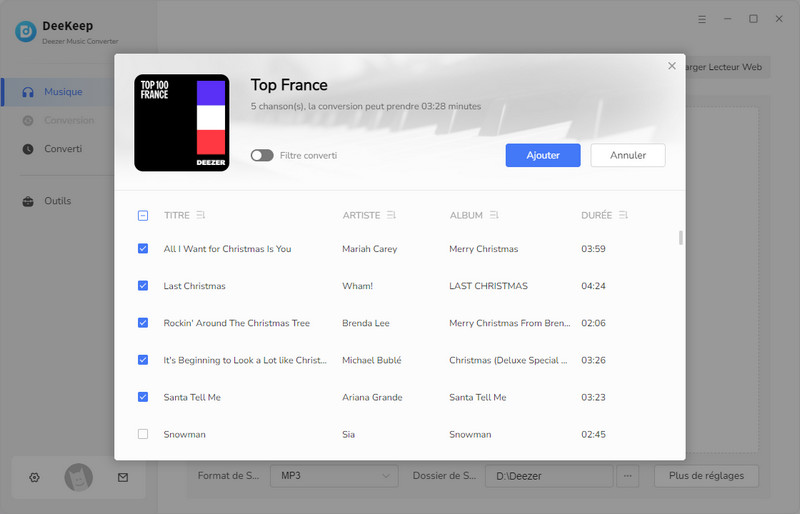Click the Wham! artist cell
Screen dimensions: 800x514
coord(357,286)
